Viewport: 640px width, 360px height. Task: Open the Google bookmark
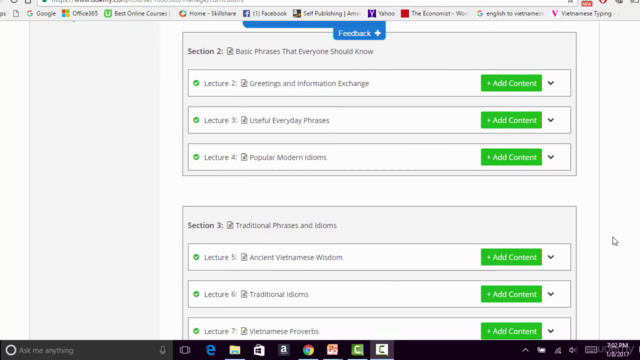(41, 13)
